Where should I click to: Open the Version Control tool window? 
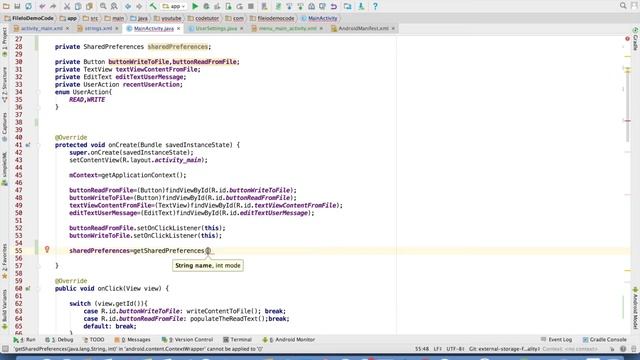click(x=187, y=340)
